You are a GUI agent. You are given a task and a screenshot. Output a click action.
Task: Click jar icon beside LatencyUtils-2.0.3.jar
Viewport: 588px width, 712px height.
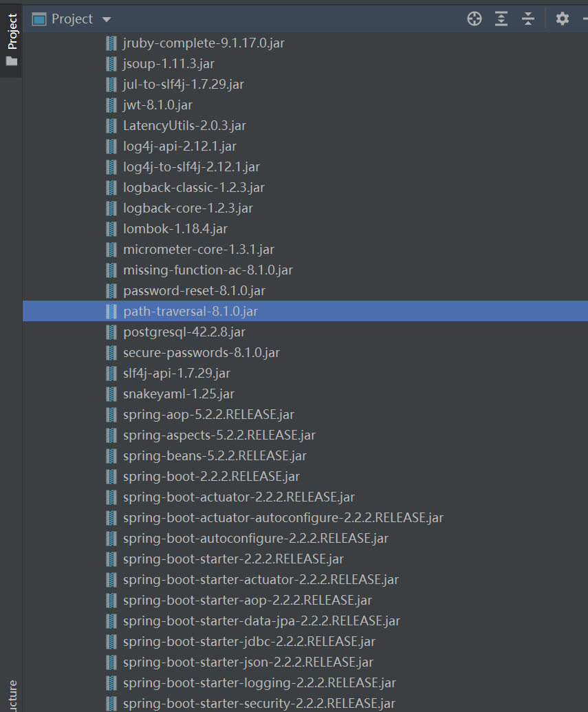111,126
